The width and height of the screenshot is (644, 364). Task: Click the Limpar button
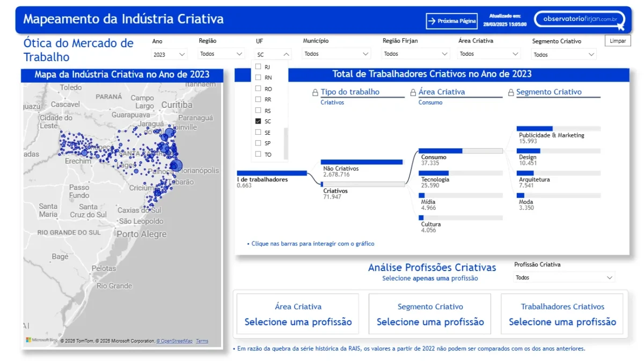tap(618, 41)
